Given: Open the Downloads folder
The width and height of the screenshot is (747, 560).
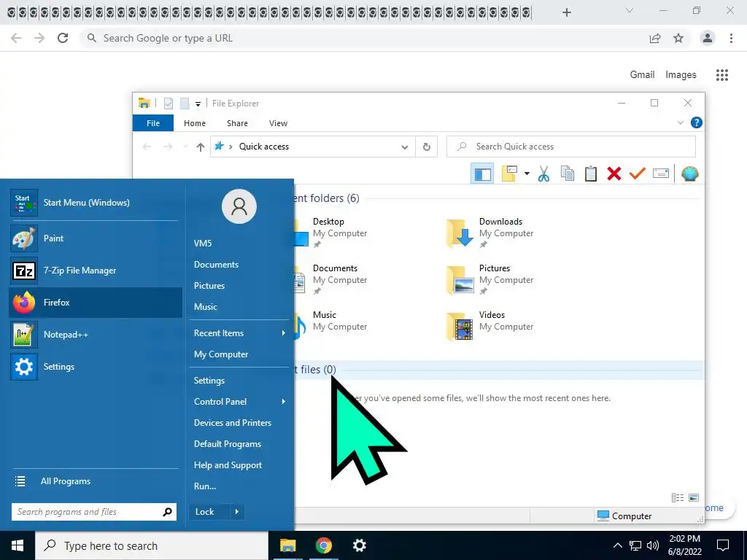Looking at the screenshot, I should click(x=489, y=233).
